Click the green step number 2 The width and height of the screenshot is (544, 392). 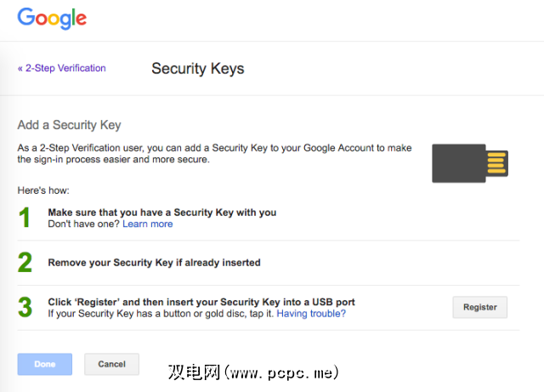click(25, 263)
